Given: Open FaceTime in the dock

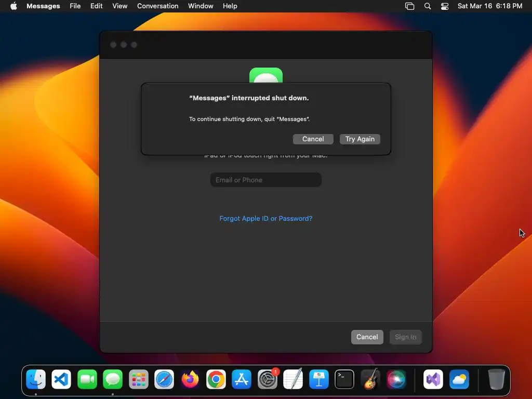Looking at the screenshot, I should pos(87,379).
